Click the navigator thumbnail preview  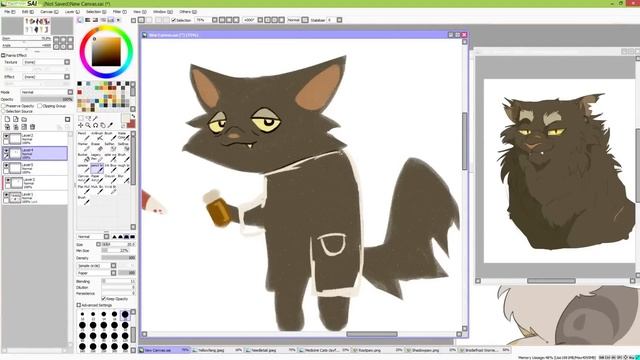(37, 26)
